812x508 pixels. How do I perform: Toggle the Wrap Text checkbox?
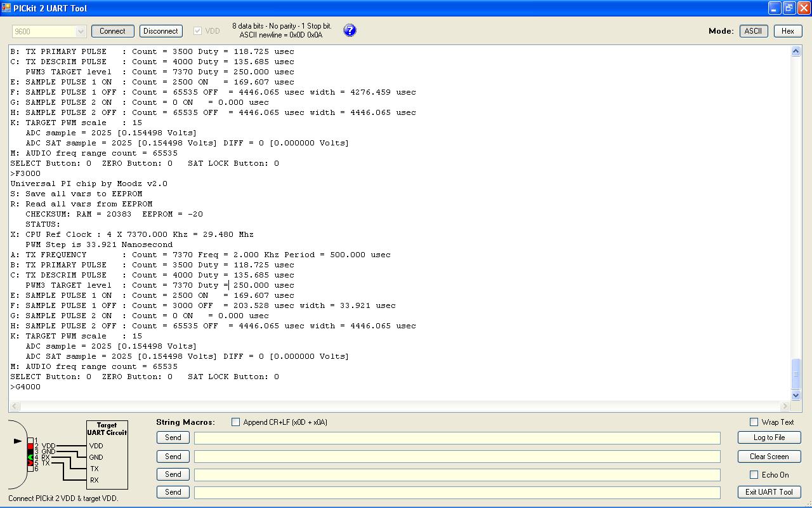point(754,422)
